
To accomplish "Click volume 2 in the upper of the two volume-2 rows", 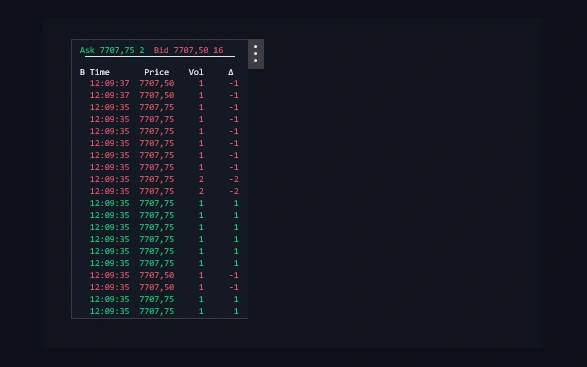I will click(201, 179).
